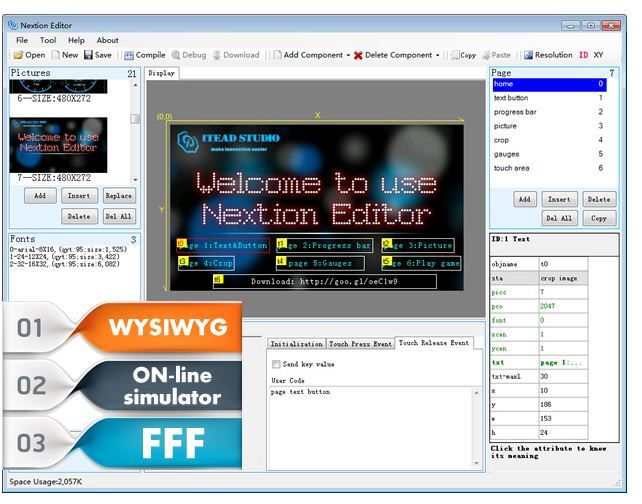The image size is (642, 504).
Task: Select font '0-arial-8X16' entry
Action: coord(68,249)
